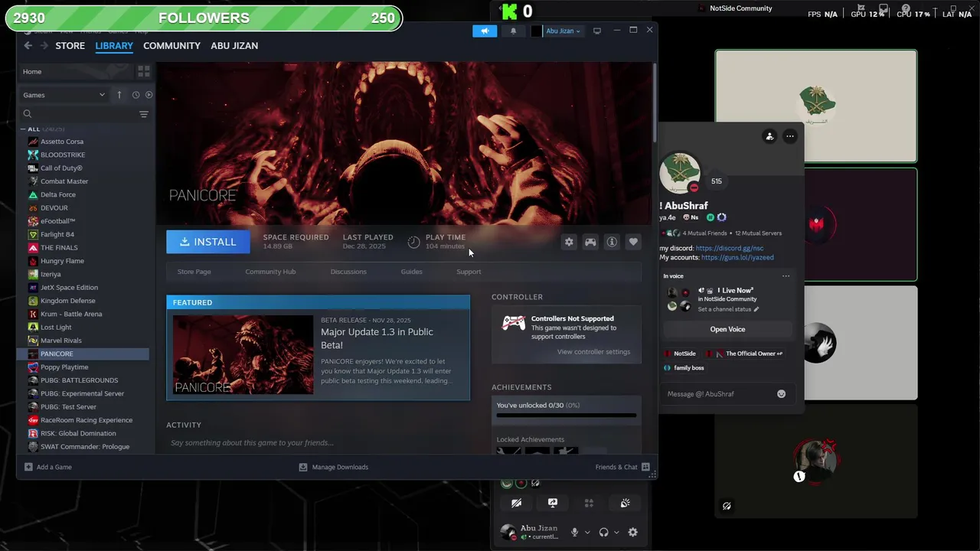
Task: Install PANICORE
Action: coord(208,242)
